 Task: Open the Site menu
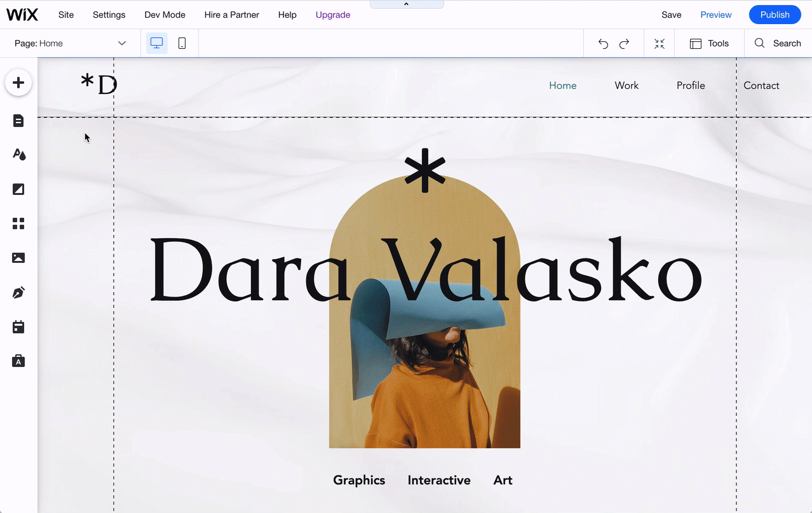coord(66,15)
